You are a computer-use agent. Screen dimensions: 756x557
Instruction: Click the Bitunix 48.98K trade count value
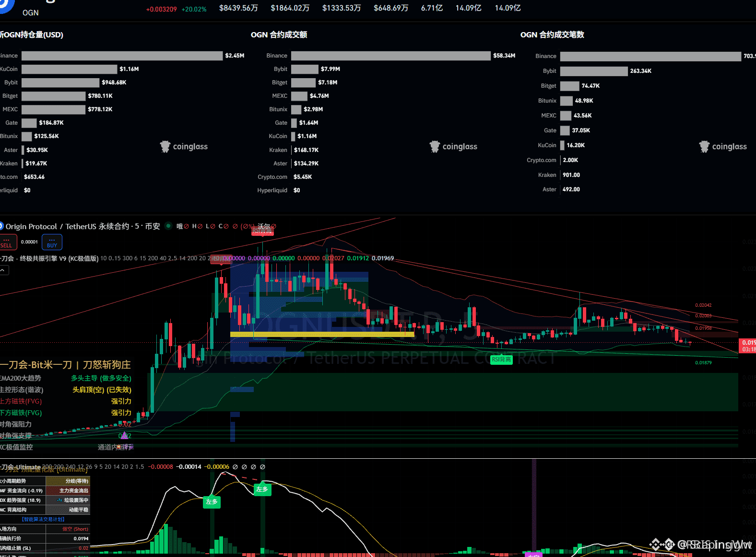point(584,101)
